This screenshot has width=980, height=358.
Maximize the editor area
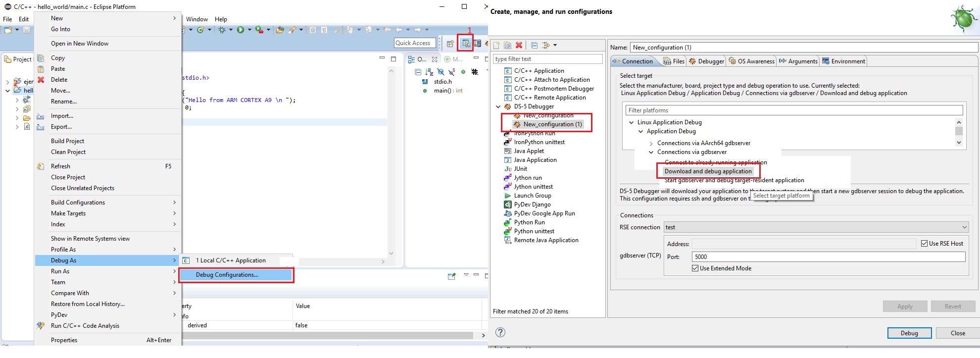(x=393, y=58)
